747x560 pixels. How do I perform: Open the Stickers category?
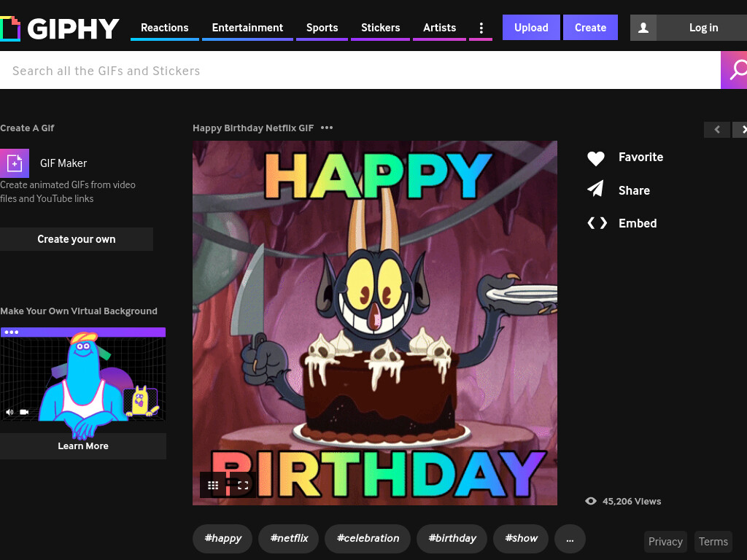click(x=380, y=28)
